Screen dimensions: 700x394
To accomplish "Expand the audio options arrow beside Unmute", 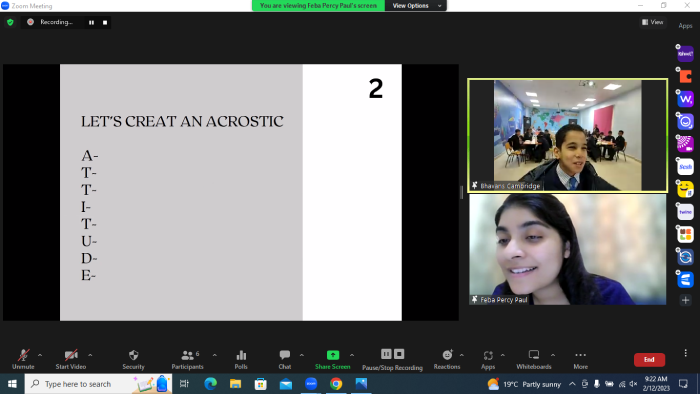I will [40, 356].
